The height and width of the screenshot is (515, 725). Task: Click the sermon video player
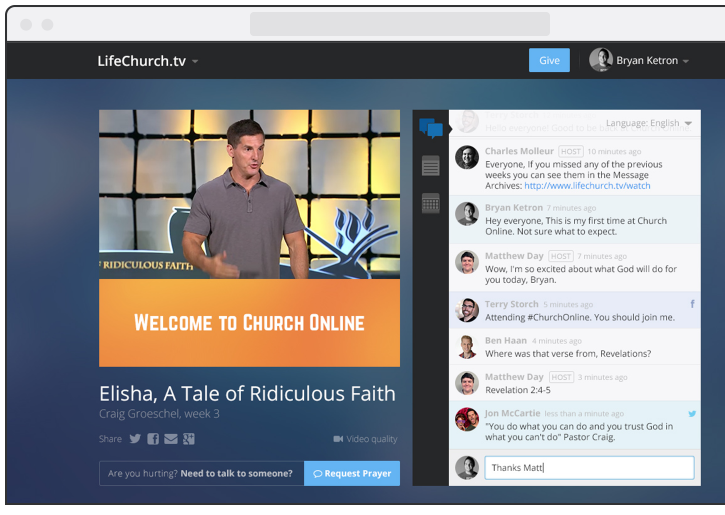tap(249, 194)
